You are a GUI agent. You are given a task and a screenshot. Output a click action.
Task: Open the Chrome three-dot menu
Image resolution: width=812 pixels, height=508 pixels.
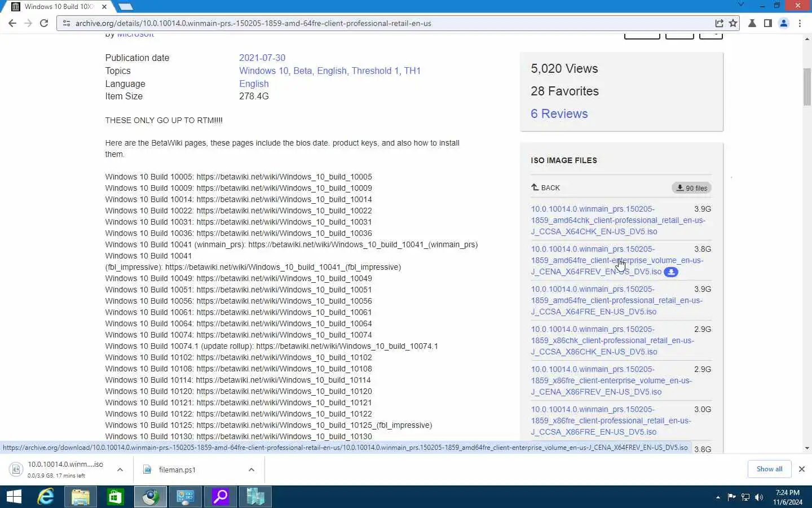point(800,23)
